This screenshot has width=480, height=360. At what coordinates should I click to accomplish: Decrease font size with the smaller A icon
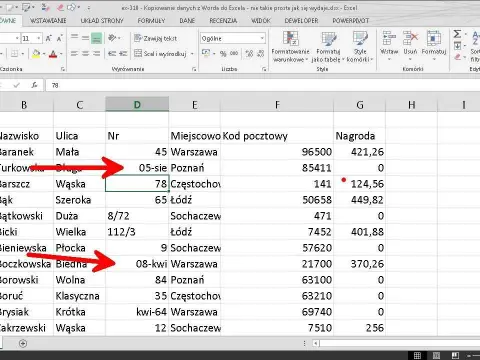click(x=60, y=38)
